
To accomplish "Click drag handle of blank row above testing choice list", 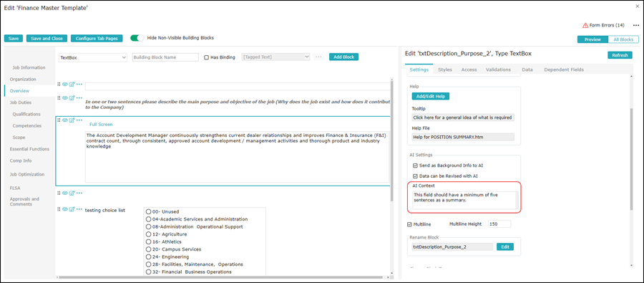I will click(59, 193).
